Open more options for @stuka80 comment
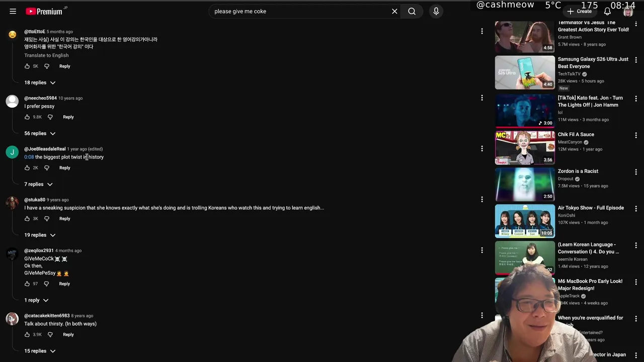The width and height of the screenshot is (644, 362). (482, 199)
